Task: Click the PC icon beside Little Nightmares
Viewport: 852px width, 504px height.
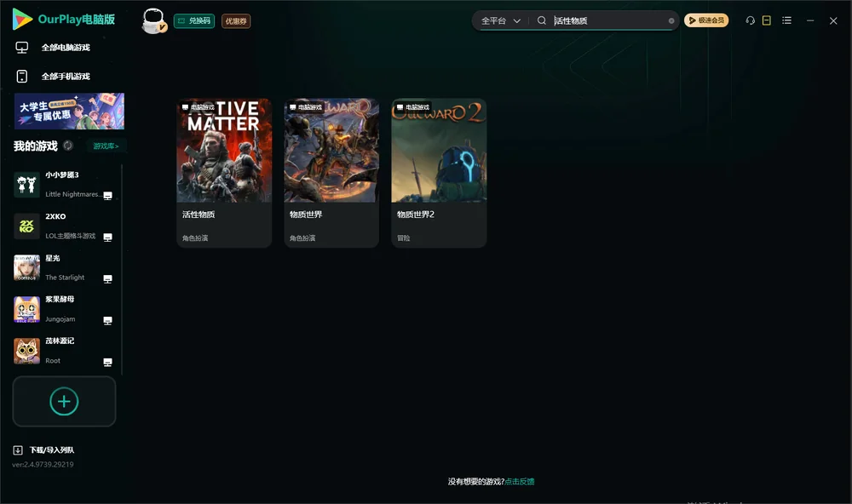Action: click(107, 196)
